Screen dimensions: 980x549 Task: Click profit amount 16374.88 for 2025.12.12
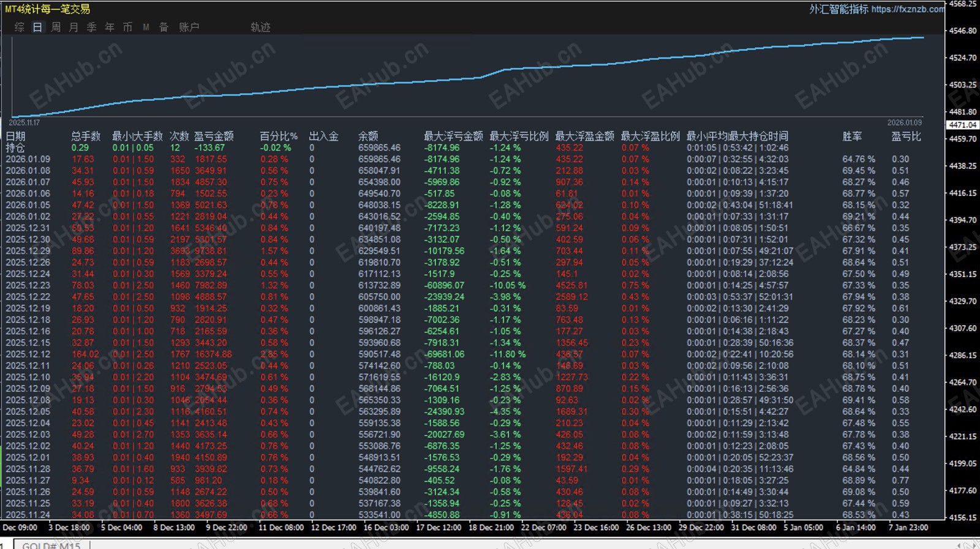click(x=213, y=354)
